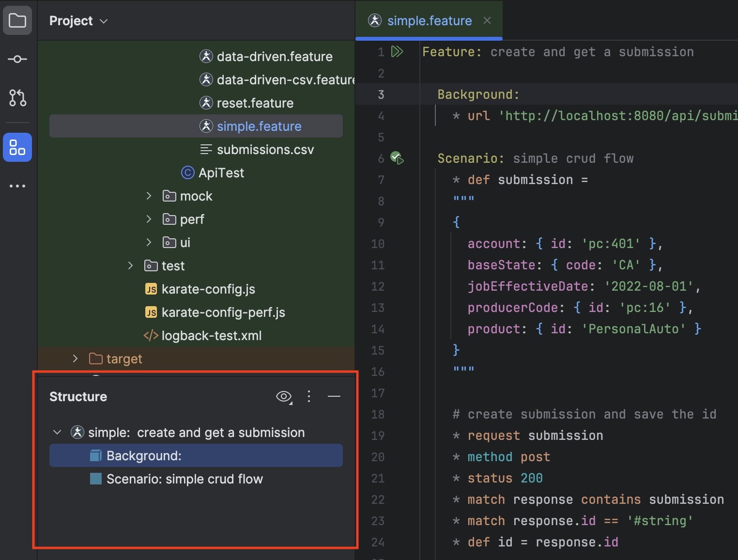Click 'def id = response.id' line
Image resolution: width=738 pixels, height=560 pixels.
coord(535,542)
